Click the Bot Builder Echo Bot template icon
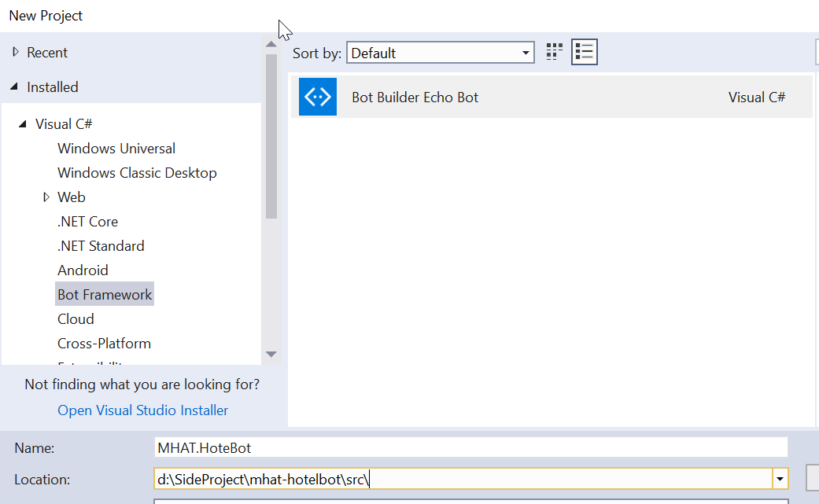 click(x=318, y=97)
